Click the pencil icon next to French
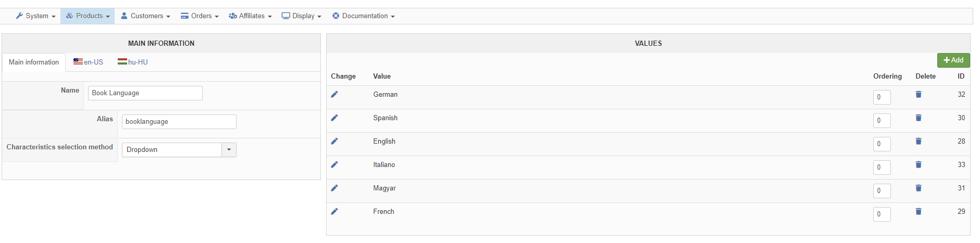Image resolution: width=980 pixels, height=243 pixels. (x=334, y=211)
